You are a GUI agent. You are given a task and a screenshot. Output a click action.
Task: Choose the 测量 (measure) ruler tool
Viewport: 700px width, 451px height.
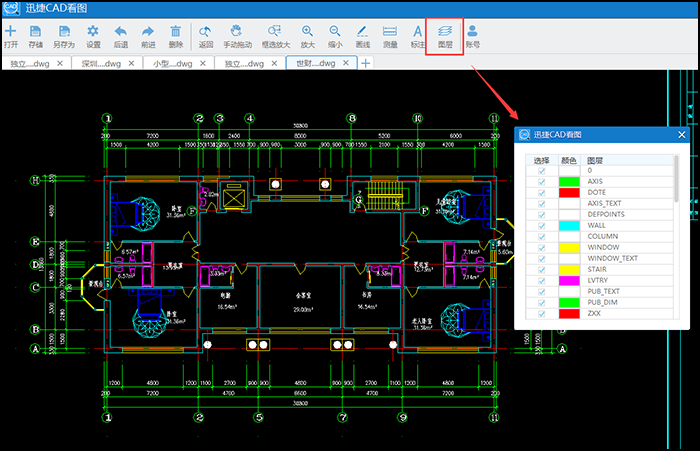[390, 36]
